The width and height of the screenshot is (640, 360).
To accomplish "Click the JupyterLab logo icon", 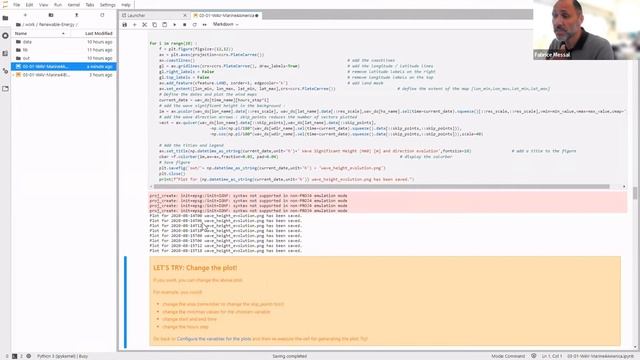I will coord(5,5).
